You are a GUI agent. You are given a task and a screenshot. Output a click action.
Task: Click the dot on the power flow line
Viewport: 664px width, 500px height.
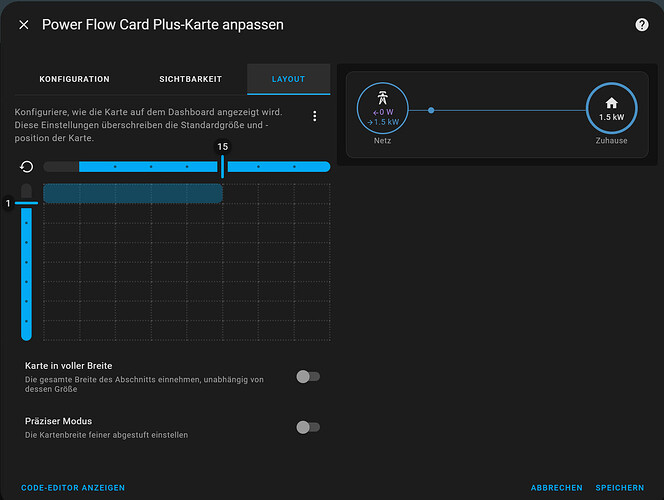(431, 109)
